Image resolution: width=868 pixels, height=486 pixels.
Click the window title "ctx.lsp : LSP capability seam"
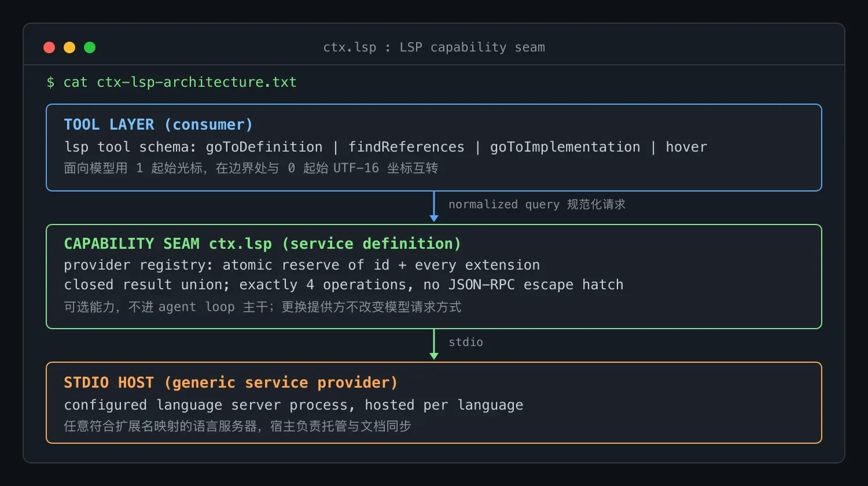click(x=434, y=47)
